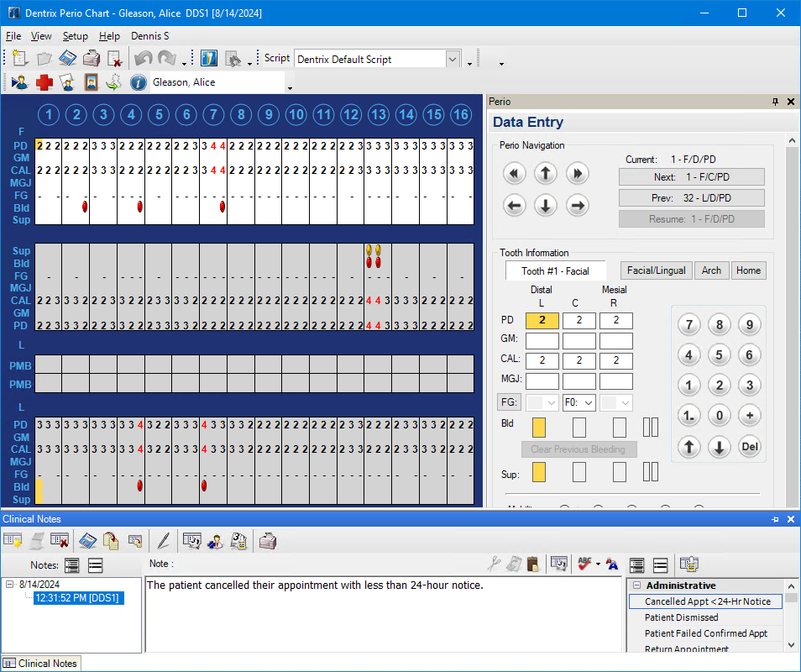Click the save exam floppy disk icon
The width and height of the screenshot is (801, 672).
(68, 59)
